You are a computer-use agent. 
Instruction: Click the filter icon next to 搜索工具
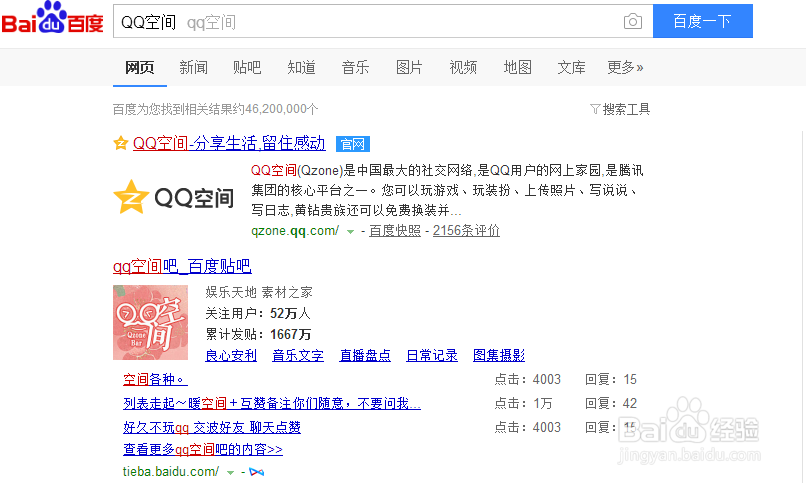[595, 109]
